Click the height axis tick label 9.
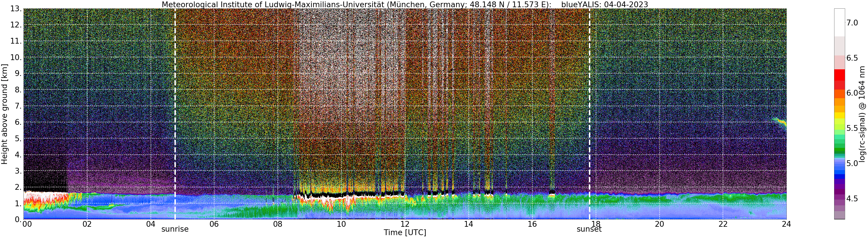Screen dimensions: 868x238 (x=18, y=73)
